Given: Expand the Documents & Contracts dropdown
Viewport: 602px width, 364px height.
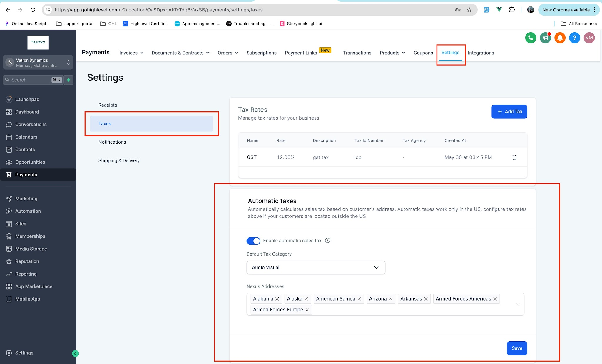Looking at the screenshot, I should tap(180, 53).
